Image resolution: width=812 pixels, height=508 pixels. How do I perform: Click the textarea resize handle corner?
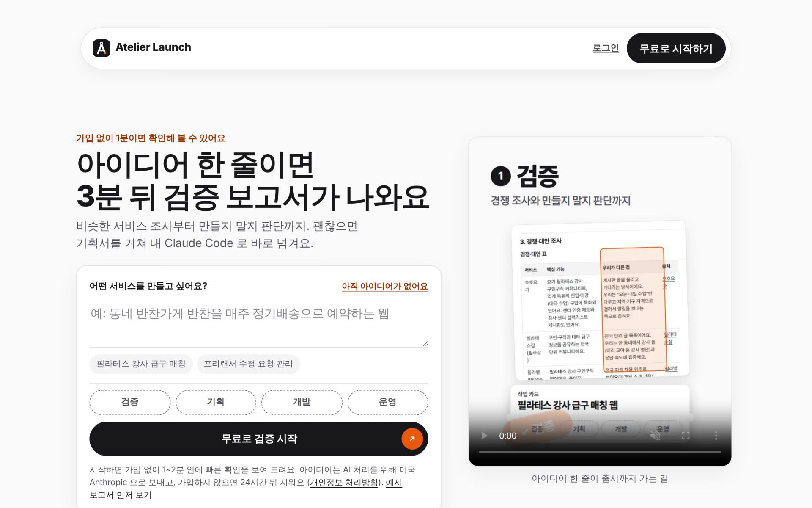[425, 344]
